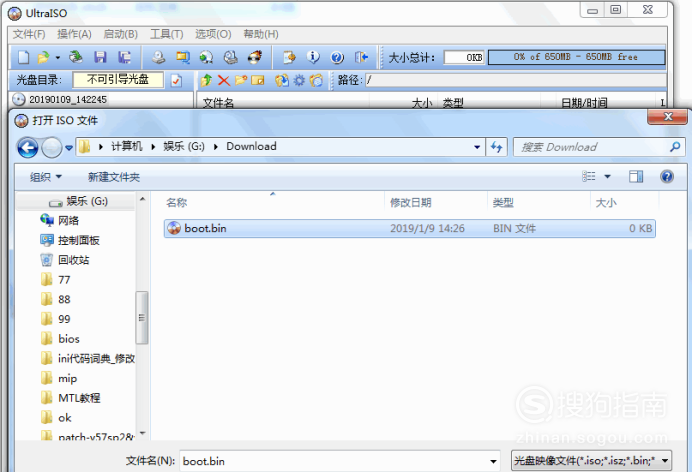Open the 文件(F) menu
The height and width of the screenshot is (472, 692).
tap(29, 34)
